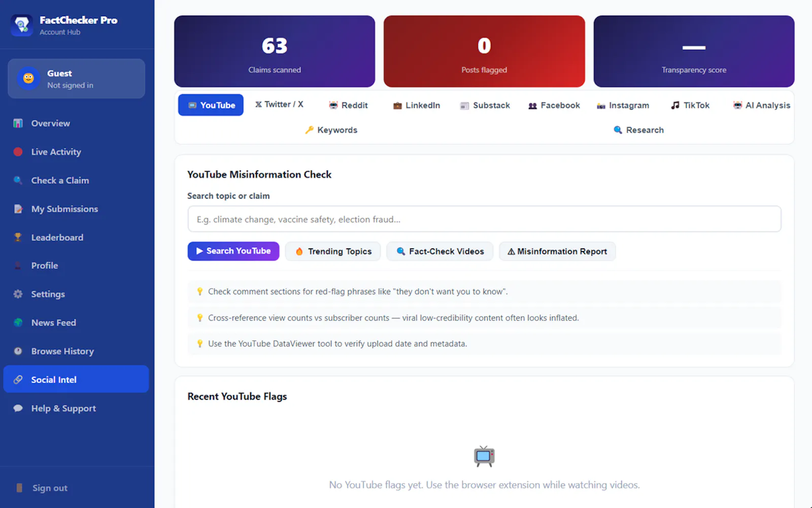812x508 pixels.
Task: Click the LinkedIn briefcase icon
Action: point(397,105)
